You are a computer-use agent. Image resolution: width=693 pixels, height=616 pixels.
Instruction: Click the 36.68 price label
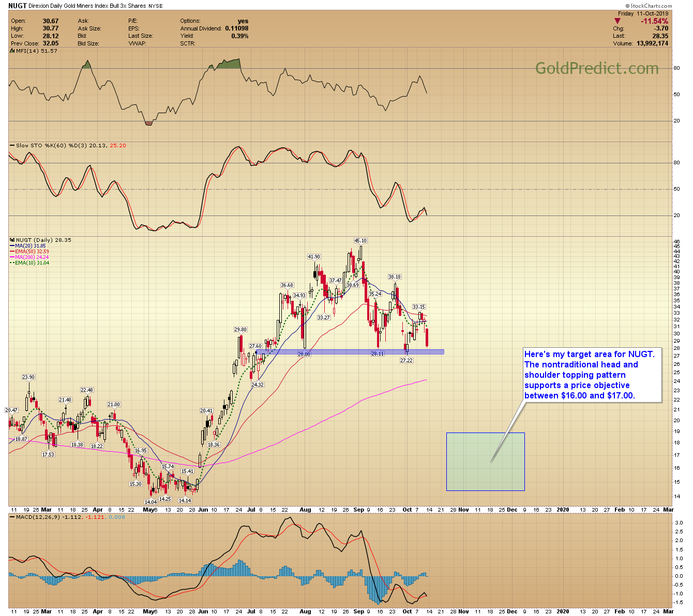287,285
